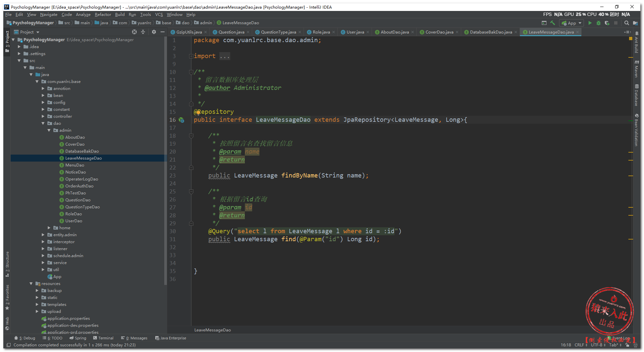Expand the folded import block on line 3

point(191,56)
